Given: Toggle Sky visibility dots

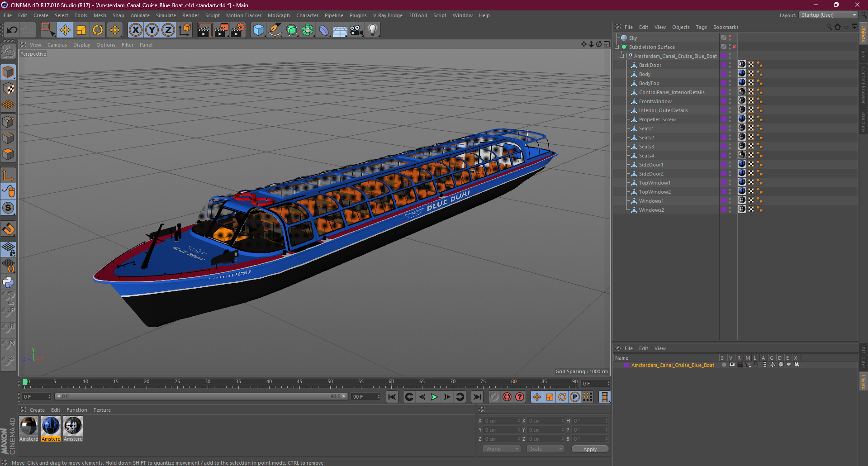Looking at the screenshot, I should pyautogui.click(x=730, y=38).
